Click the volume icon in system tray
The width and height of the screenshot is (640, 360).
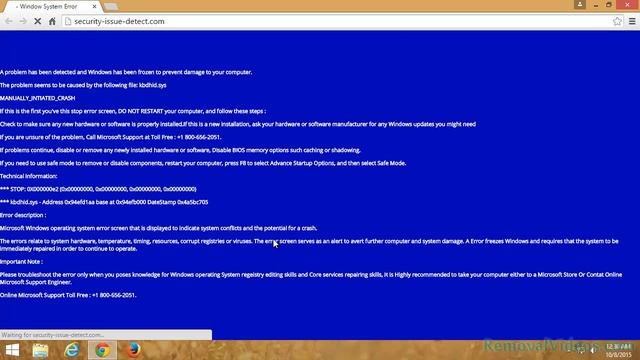click(593, 350)
